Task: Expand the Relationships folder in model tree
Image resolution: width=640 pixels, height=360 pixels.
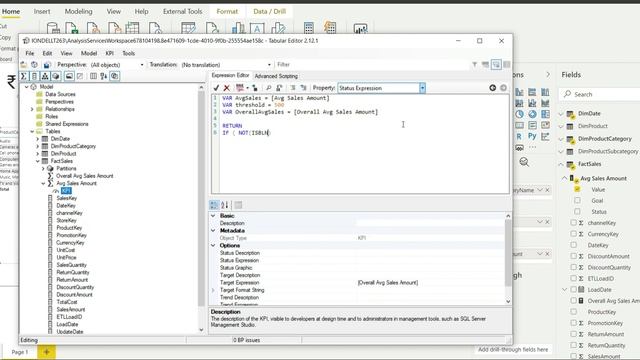Action: click(x=32, y=109)
